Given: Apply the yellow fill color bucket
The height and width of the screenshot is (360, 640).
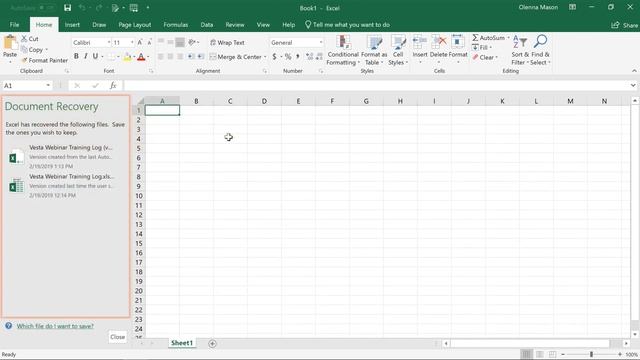Looking at the screenshot, I should (127, 57).
